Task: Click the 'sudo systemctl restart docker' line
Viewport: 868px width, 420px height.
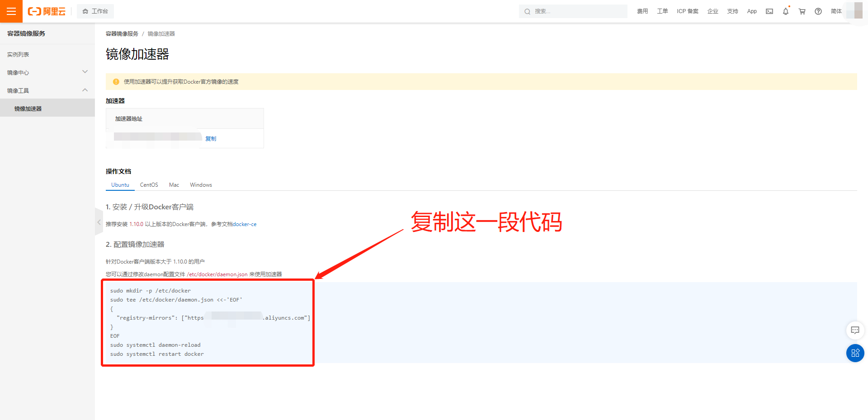Action: 157,354
